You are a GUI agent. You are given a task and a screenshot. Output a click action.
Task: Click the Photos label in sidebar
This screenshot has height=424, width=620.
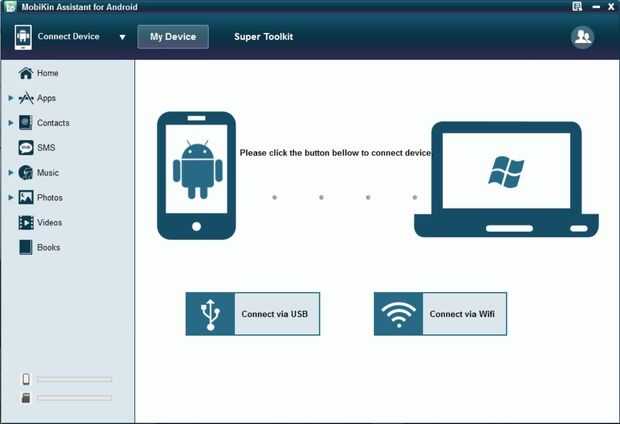[x=50, y=197]
